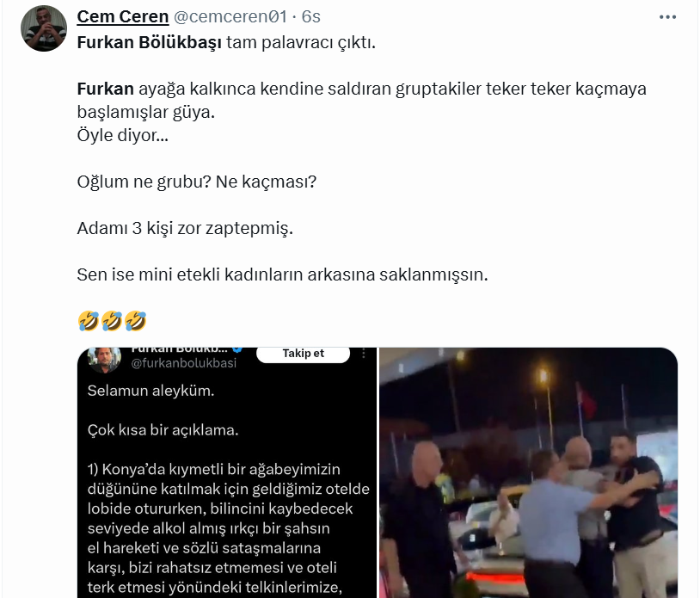Click the 'Oğlum ne grubu? Ne kaçması?' line

[196, 182]
